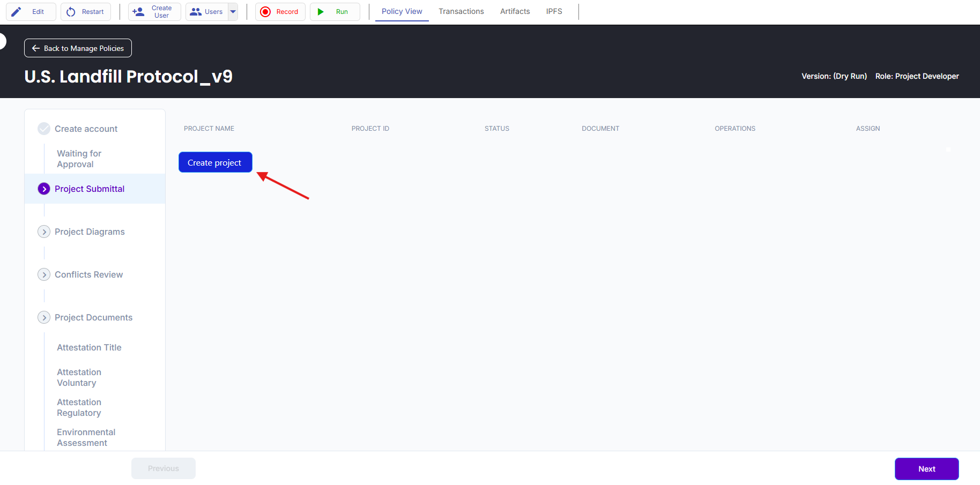This screenshot has height=485, width=980.
Task: Expand the Project Diagrams chevron
Action: click(44, 232)
